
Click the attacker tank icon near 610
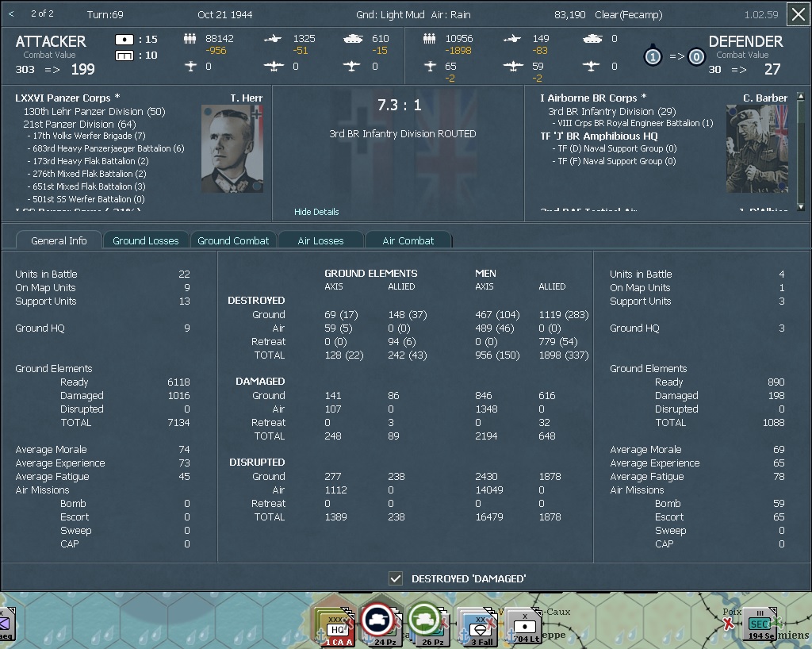[x=353, y=38]
